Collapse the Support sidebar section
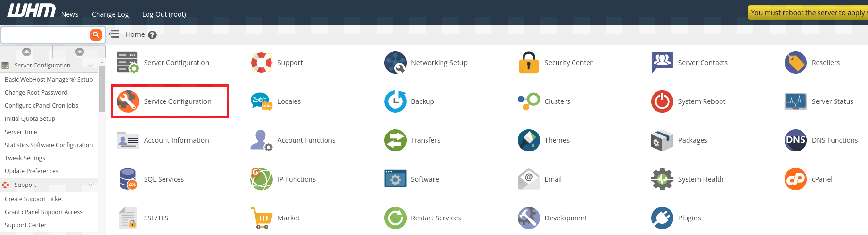This screenshot has height=235, width=868. click(90, 185)
